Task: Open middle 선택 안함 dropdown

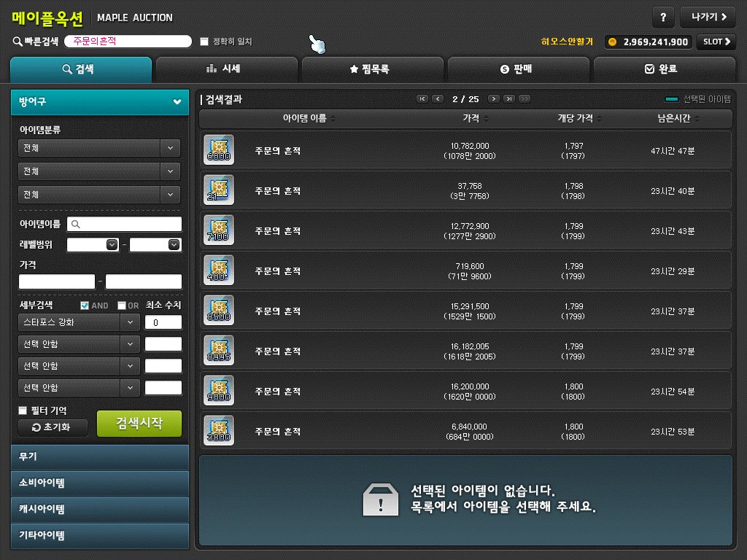Action: (x=79, y=366)
